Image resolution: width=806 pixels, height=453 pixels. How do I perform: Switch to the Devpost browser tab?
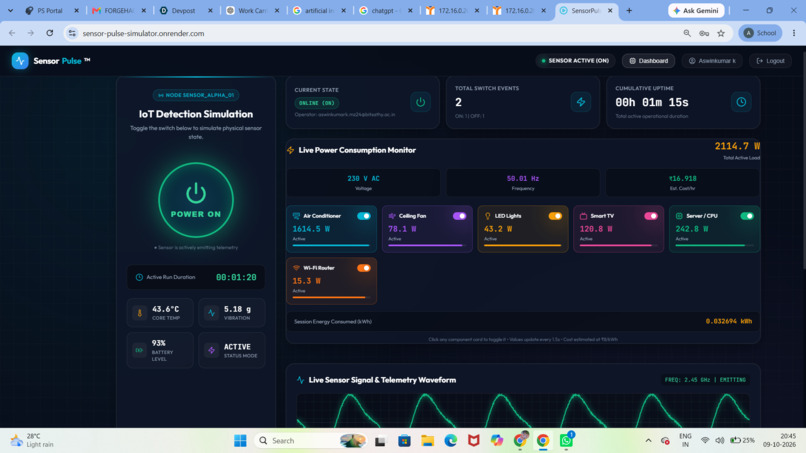[184, 10]
